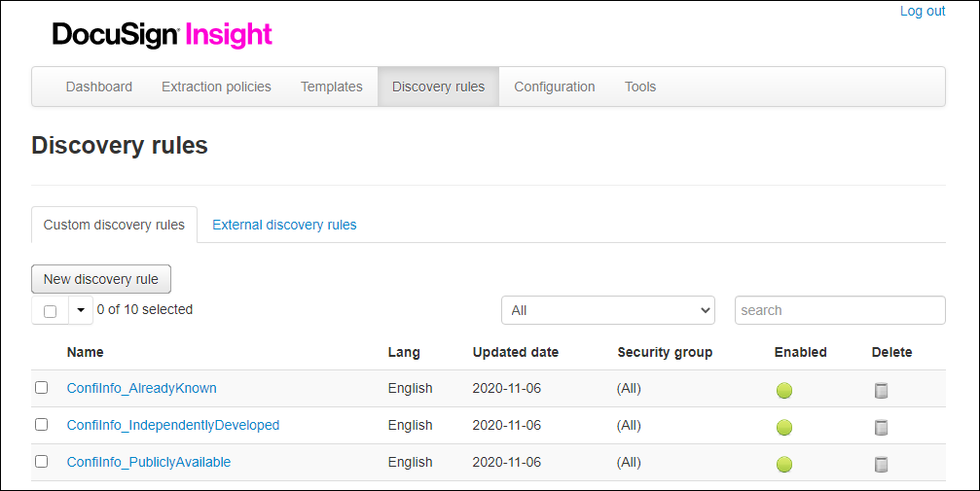Screen dimensions: 980x491
Task: Open the ConfiInfo_AlreadyKnown rule link
Action: [x=142, y=388]
